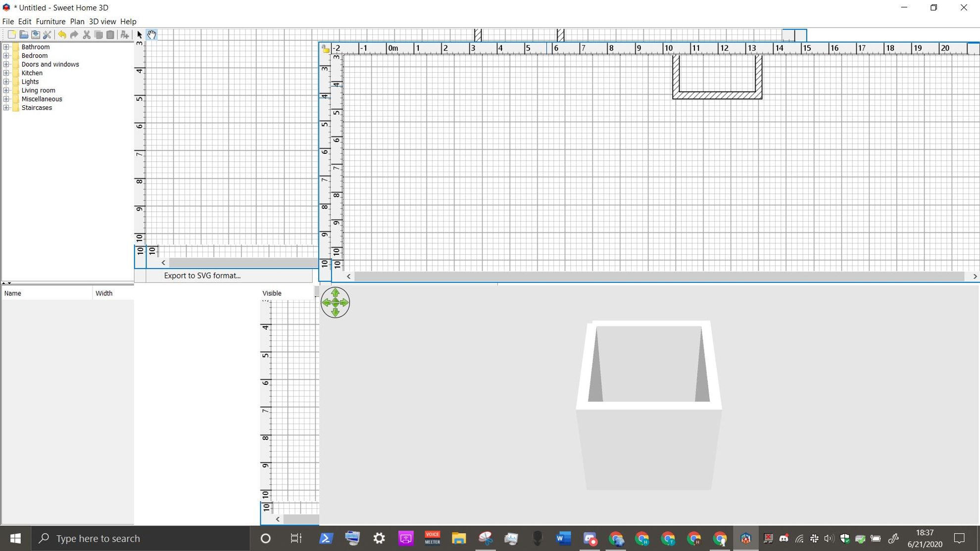Click the Cortana circle icon
This screenshot has width=980, height=551.
point(265,538)
